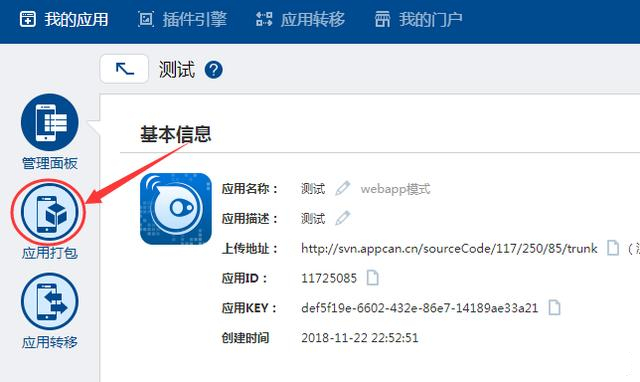Click the 测试 value beside 应用名称
Viewport: 640px width, 382px height.
click(x=313, y=189)
